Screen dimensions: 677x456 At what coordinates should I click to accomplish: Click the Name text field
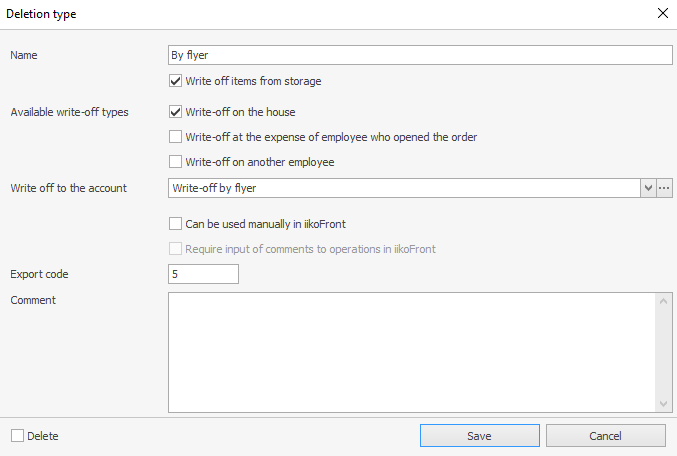pos(420,55)
